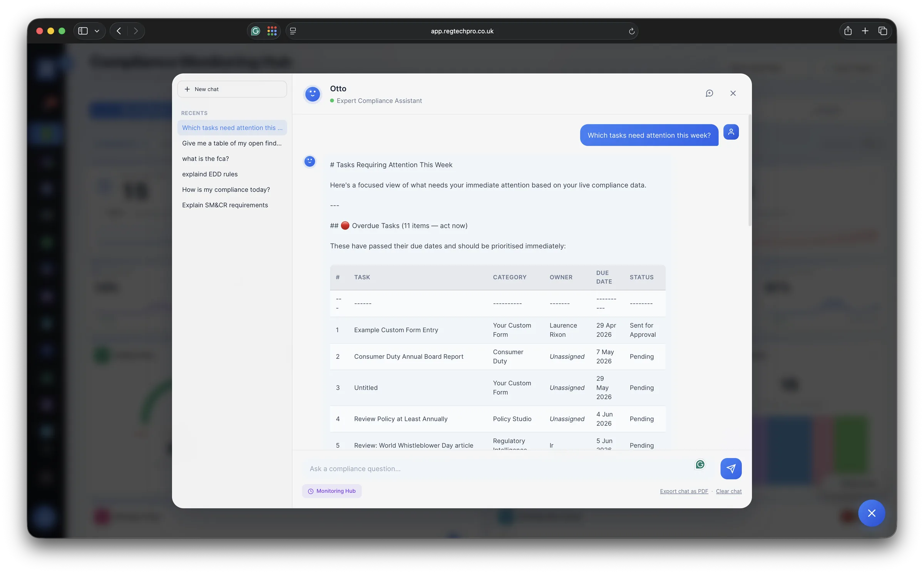Open the Safari Share button
Image resolution: width=924 pixels, height=574 pixels.
coord(848,31)
